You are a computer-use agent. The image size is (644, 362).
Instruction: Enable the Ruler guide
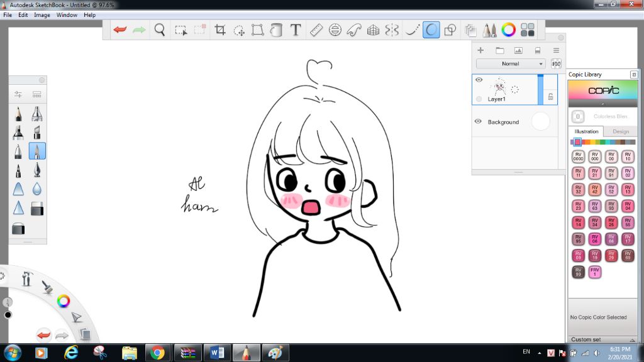click(x=316, y=30)
